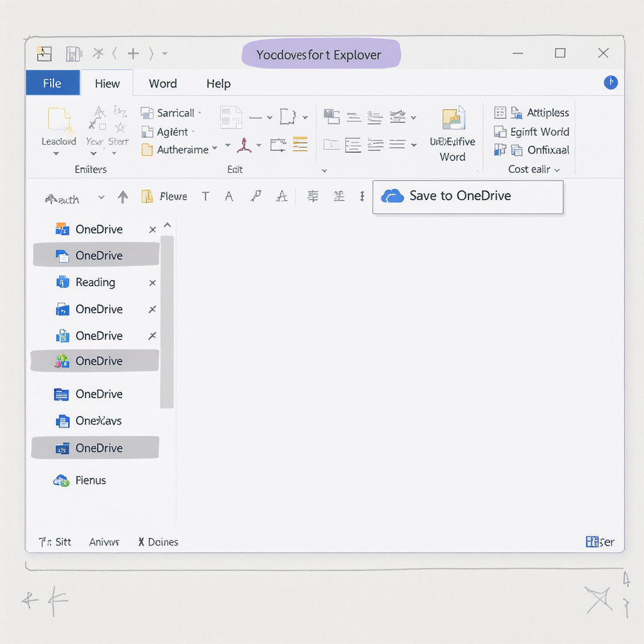Screen dimensions: 644x644
Task: Click the bracket shape icon in Edit group
Action: (287, 116)
